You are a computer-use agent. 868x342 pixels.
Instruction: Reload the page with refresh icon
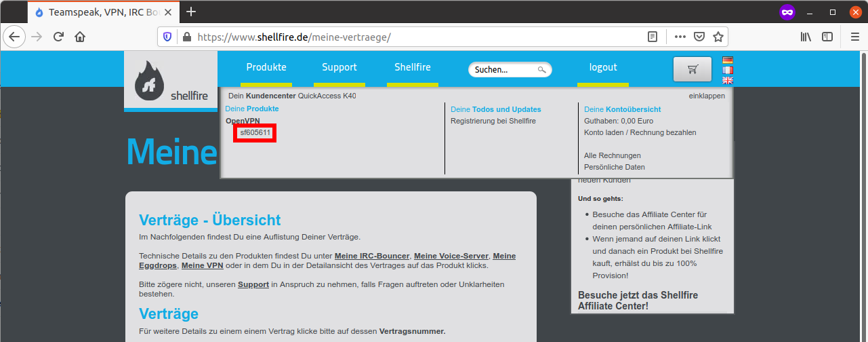click(58, 37)
